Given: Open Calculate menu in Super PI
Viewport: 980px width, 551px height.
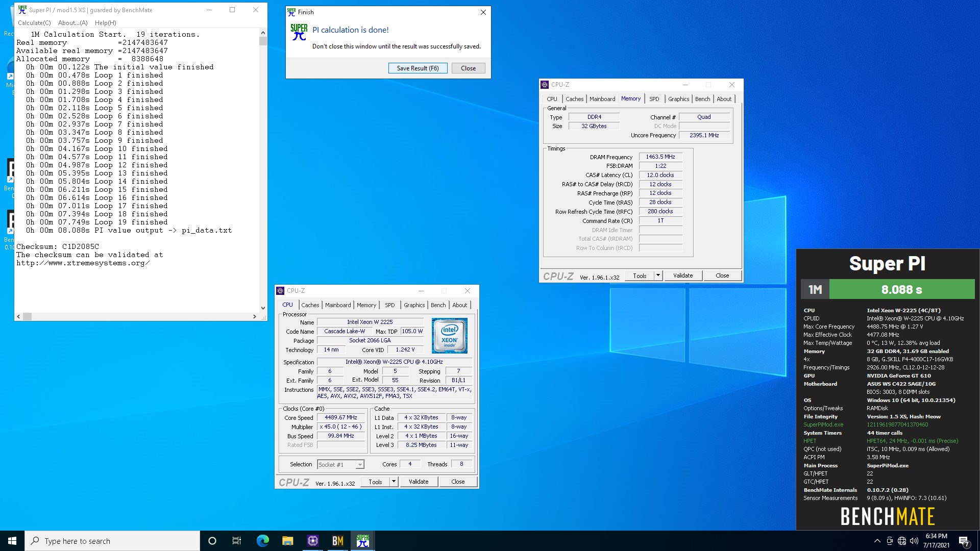Looking at the screenshot, I should [34, 23].
